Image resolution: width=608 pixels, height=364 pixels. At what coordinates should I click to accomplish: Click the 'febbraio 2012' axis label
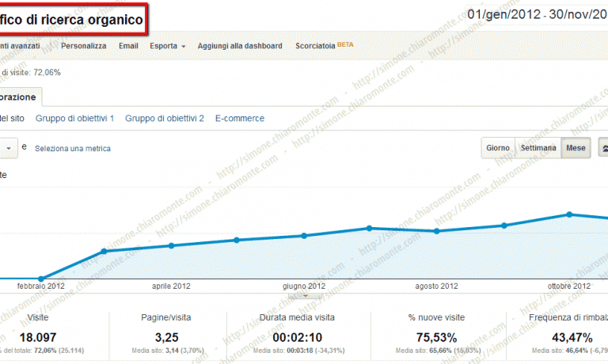click(41, 286)
